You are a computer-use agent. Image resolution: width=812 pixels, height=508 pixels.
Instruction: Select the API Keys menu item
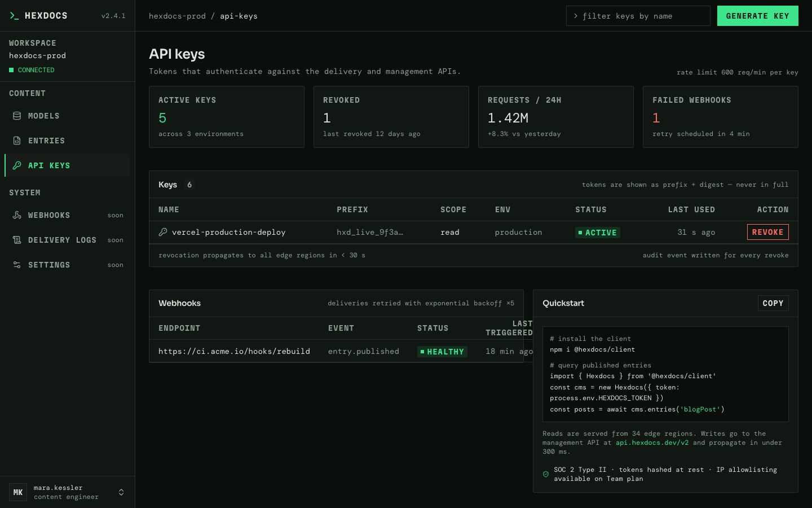[67, 165]
